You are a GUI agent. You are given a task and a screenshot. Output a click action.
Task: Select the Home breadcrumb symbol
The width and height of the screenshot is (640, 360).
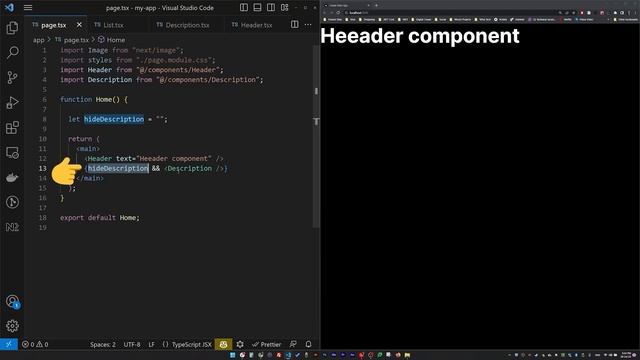click(116, 40)
